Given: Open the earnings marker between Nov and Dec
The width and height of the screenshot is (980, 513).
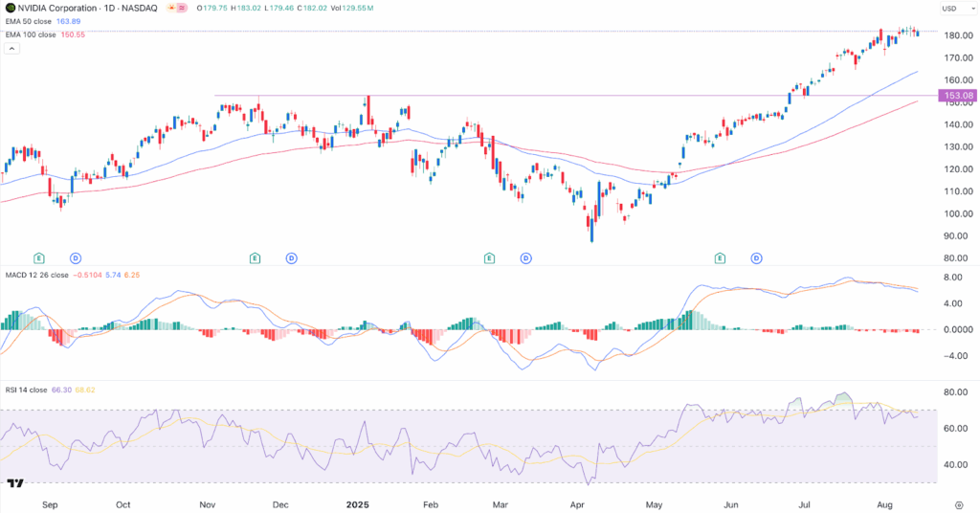Looking at the screenshot, I should tap(255, 258).
